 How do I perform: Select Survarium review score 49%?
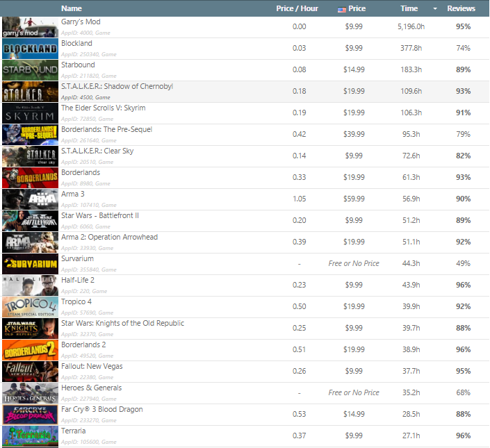[463, 264]
